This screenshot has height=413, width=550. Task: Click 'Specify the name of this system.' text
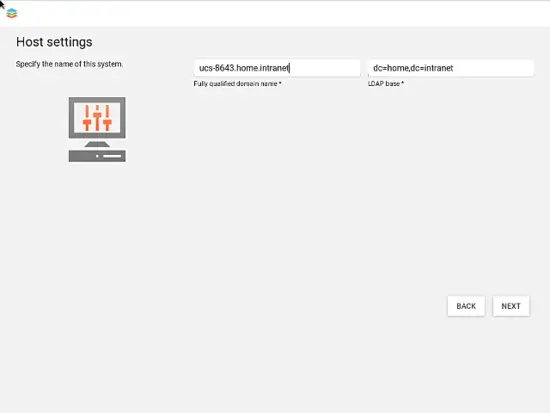[x=69, y=64]
